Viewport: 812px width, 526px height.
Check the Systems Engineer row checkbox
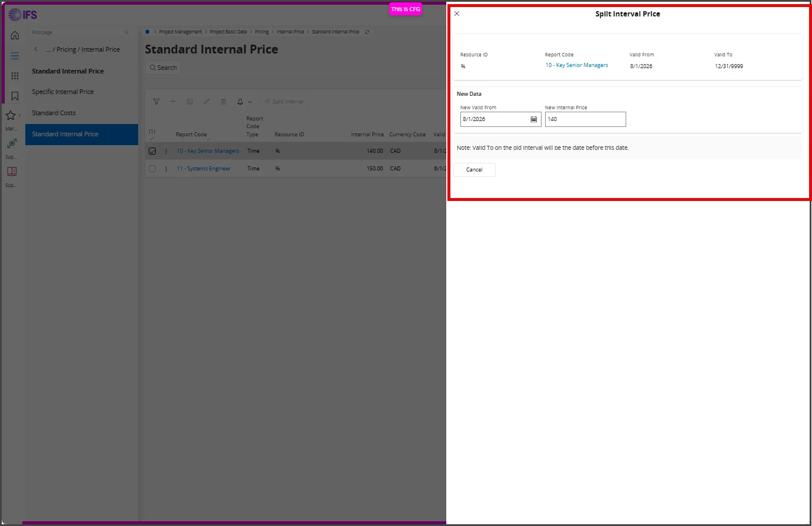point(152,169)
